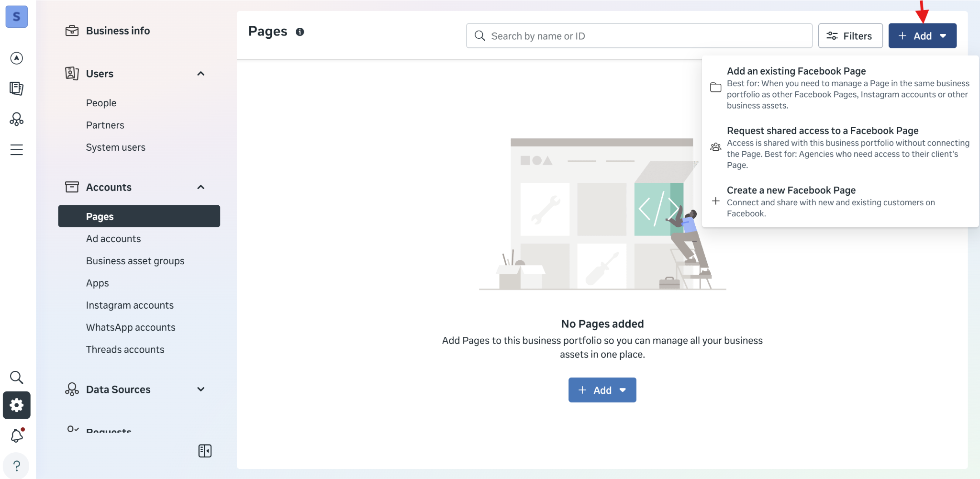Open the Filters button
Screen dimensions: 980x479
850,36
